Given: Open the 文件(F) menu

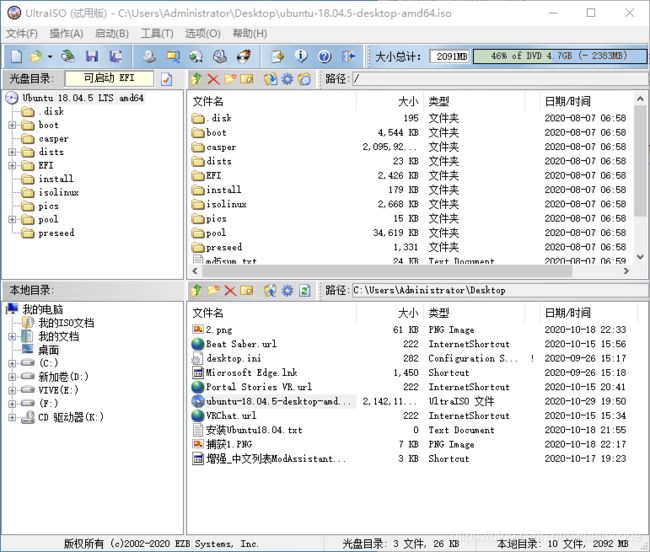Looking at the screenshot, I should click(22, 34).
